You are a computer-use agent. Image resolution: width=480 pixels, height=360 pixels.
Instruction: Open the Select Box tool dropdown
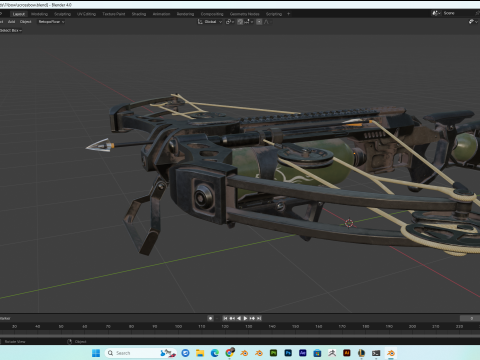tap(11, 30)
